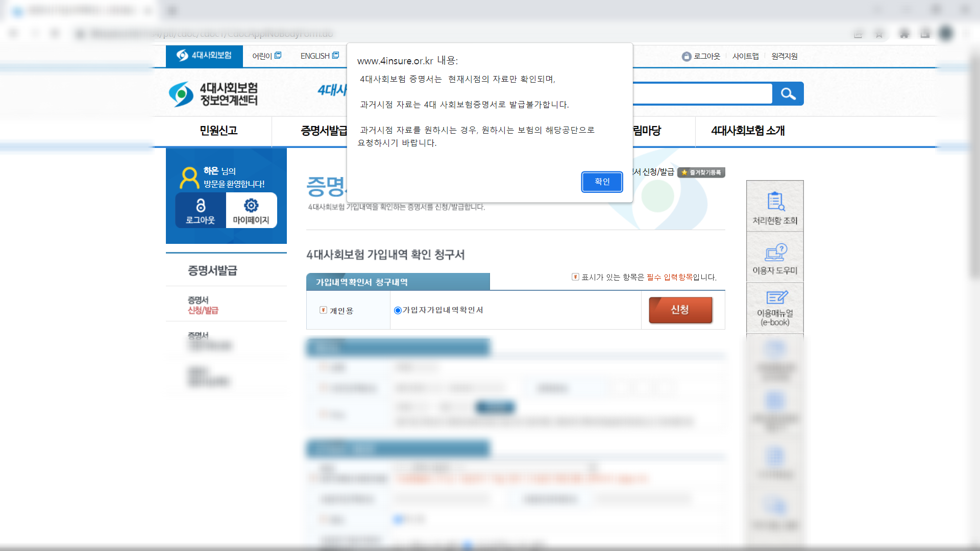Click the external-link icon beside ENGLISH
This screenshot has height=551, width=980.
click(x=335, y=54)
